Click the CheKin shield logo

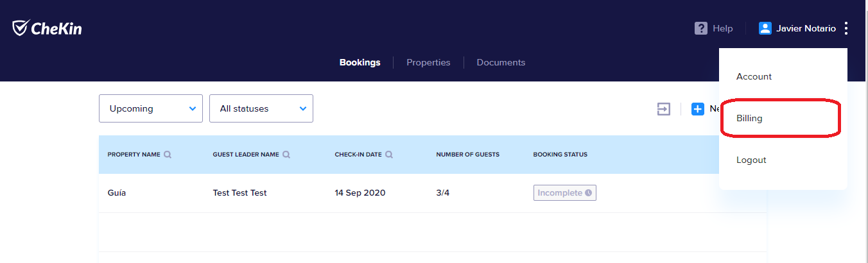[20, 28]
